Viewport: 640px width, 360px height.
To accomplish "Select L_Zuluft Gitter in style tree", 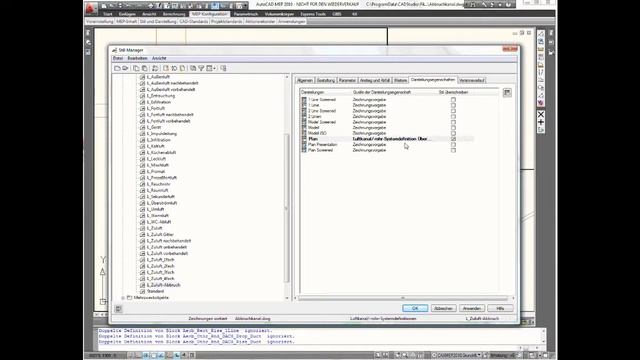I will (x=160, y=235).
